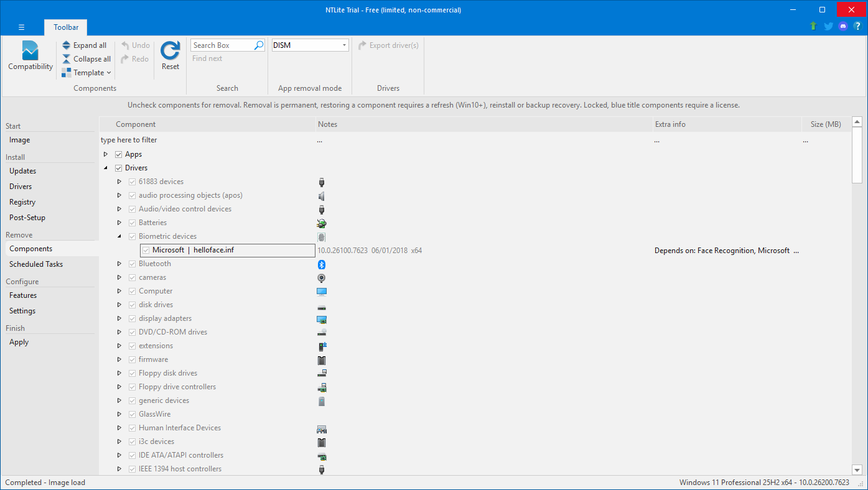868x490 pixels.
Task: Open the Discord icon
Action: point(843,26)
